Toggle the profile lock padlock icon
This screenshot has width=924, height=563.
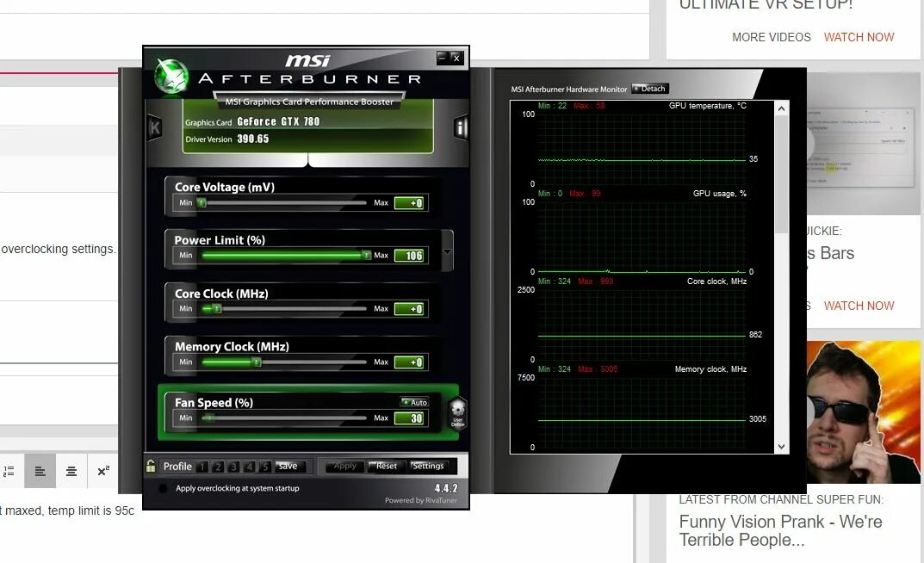151,466
